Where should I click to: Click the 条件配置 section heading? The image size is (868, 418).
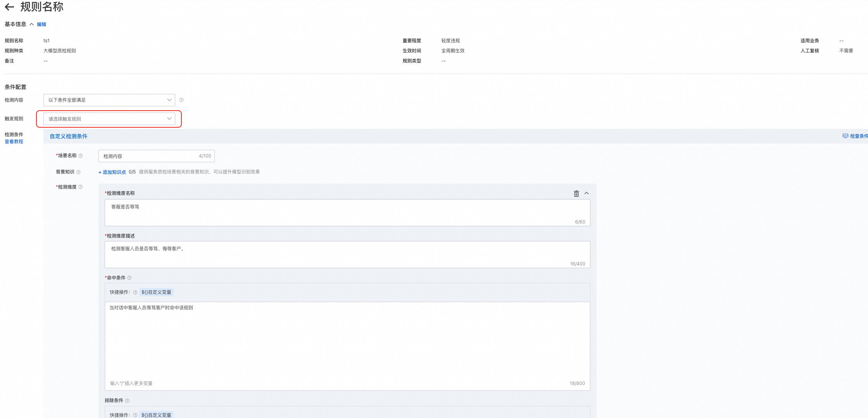pyautogui.click(x=16, y=87)
